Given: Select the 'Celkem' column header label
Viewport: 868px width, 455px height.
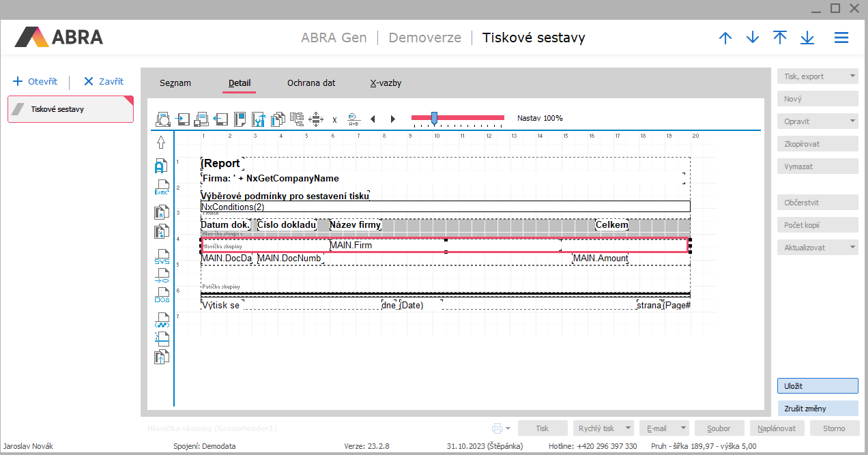Looking at the screenshot, I should click(x=612, y=224).
